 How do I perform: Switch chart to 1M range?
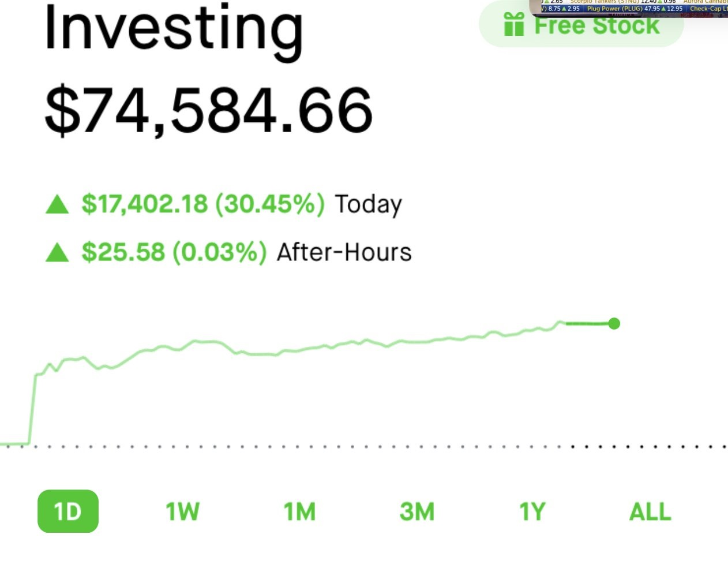click(x=299, y=511)
